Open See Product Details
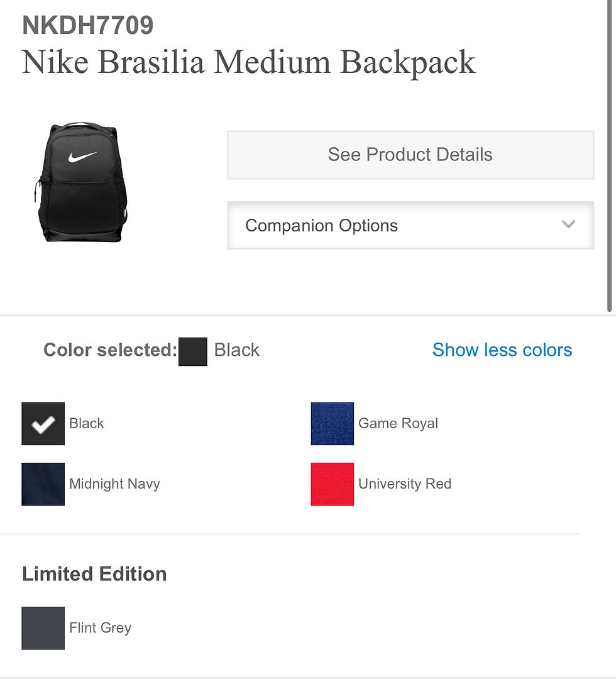 [410, 155]
